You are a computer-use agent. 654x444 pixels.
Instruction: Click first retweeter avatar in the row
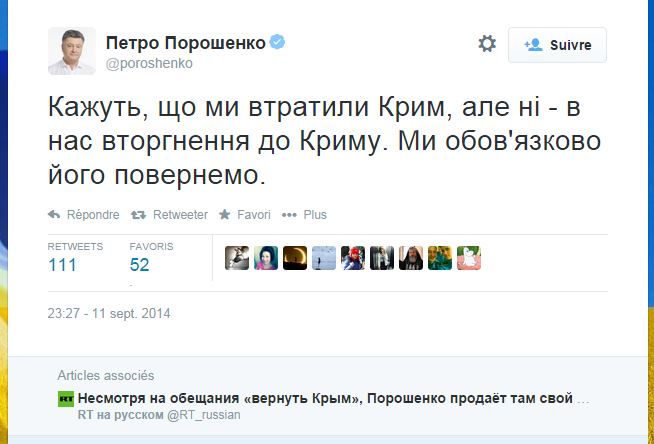click(237, 257)
